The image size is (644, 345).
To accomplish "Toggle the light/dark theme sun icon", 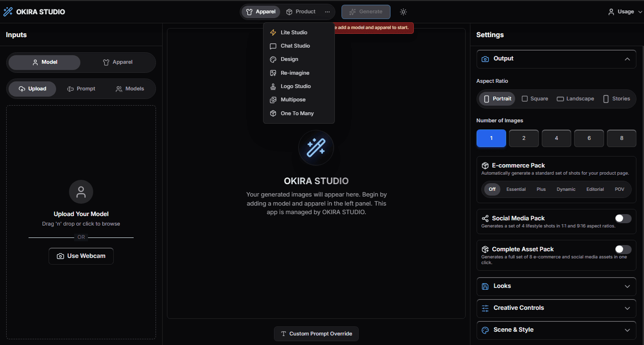I will 403,12.
